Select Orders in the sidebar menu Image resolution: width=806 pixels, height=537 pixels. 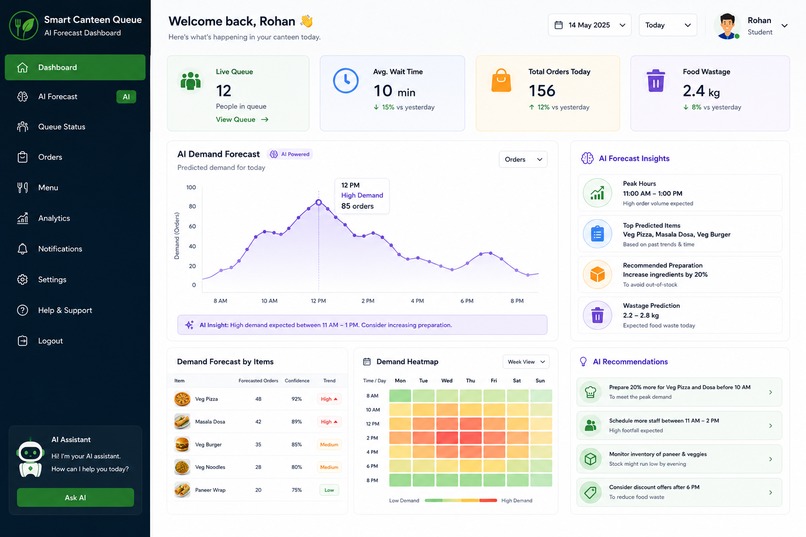point(75,157)
